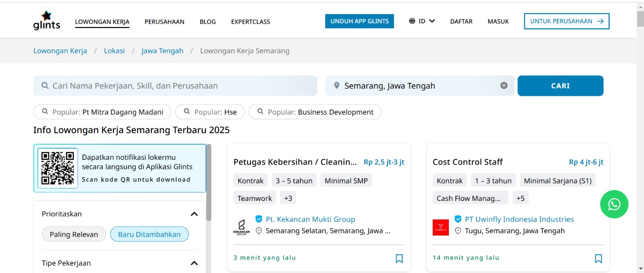Open the Lokasi breadcrumb link
This screenshot has height=273, width=644.
114,51
